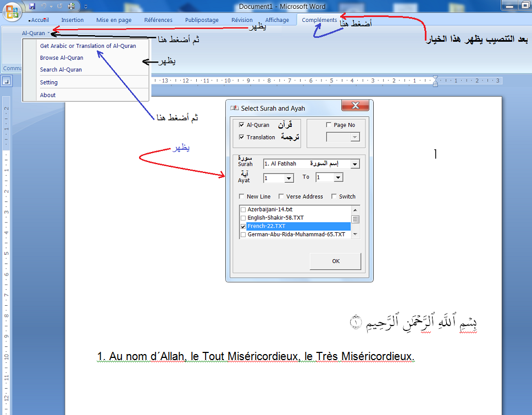Uncheck French-22.TXT translation

pos(243,226)
